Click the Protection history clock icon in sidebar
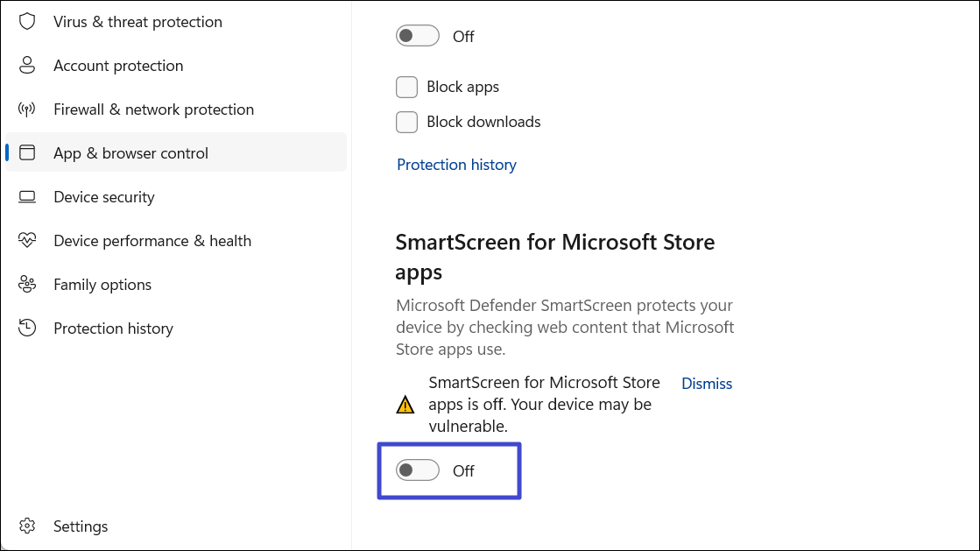 point(27,328)
